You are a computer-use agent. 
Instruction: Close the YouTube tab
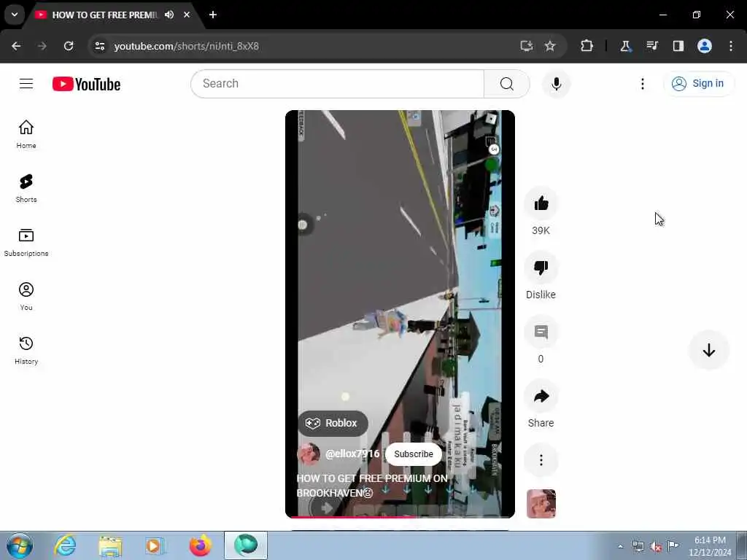click(187, 15)
